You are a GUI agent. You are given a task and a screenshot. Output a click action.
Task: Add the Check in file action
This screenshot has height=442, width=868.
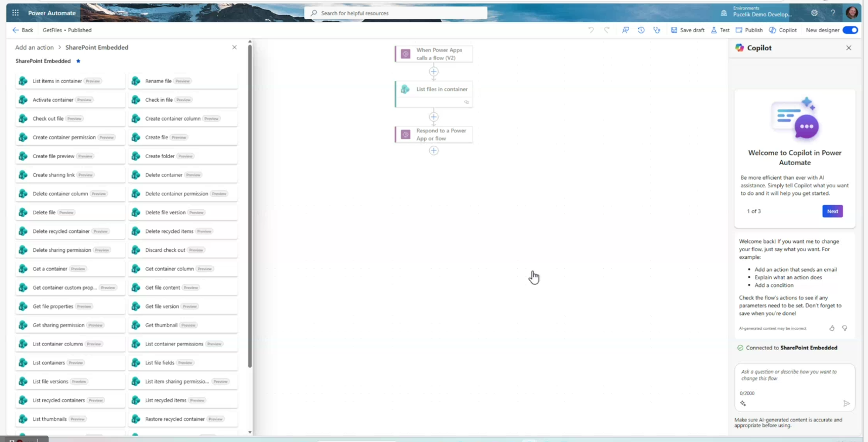183,100
